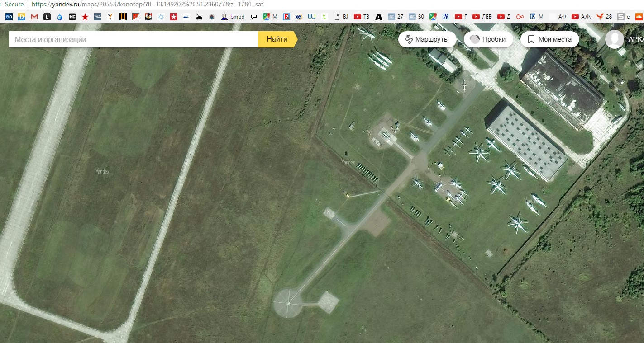Open Мои места saved places
This screenshot has width=644, height=343.
tap(549, 39)
